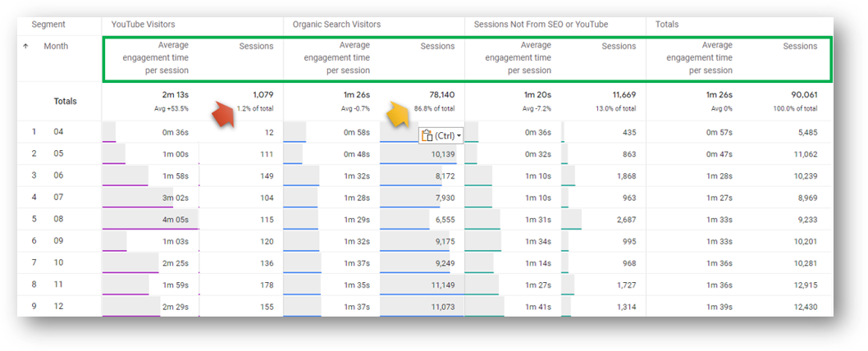Select month 06 row label
The width and height of the screenshot is (868, 351).
click(x=59, y=175)
